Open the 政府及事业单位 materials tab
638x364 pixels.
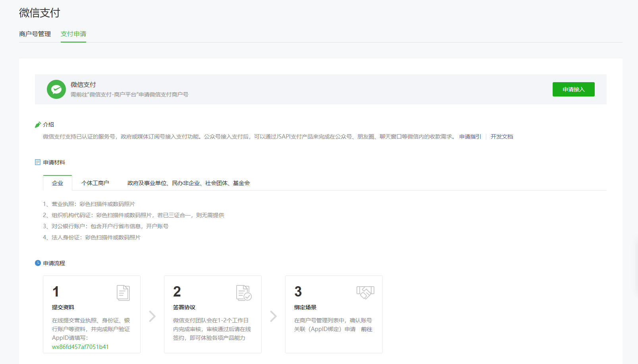tap(189, 183)
